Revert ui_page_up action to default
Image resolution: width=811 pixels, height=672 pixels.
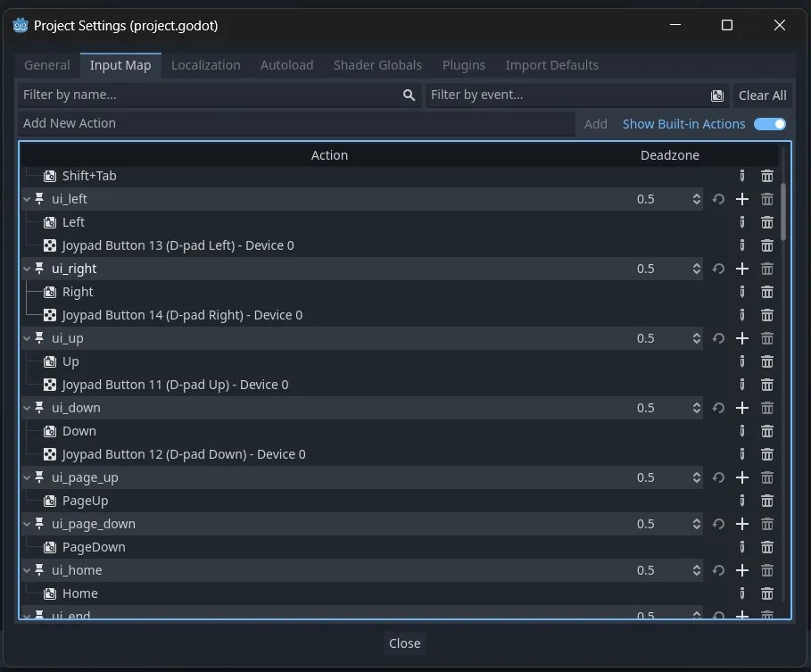coord(718,477)
